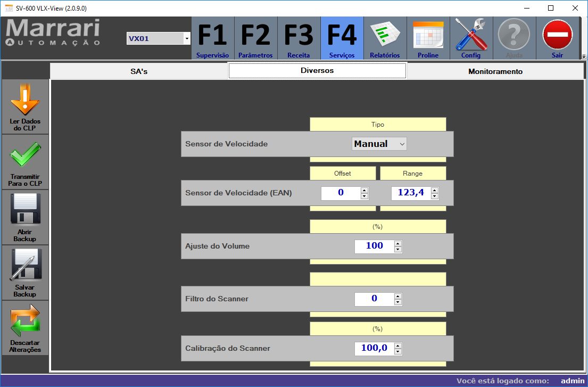Decrease Filtro do Scanner with the down arrow

398,302
